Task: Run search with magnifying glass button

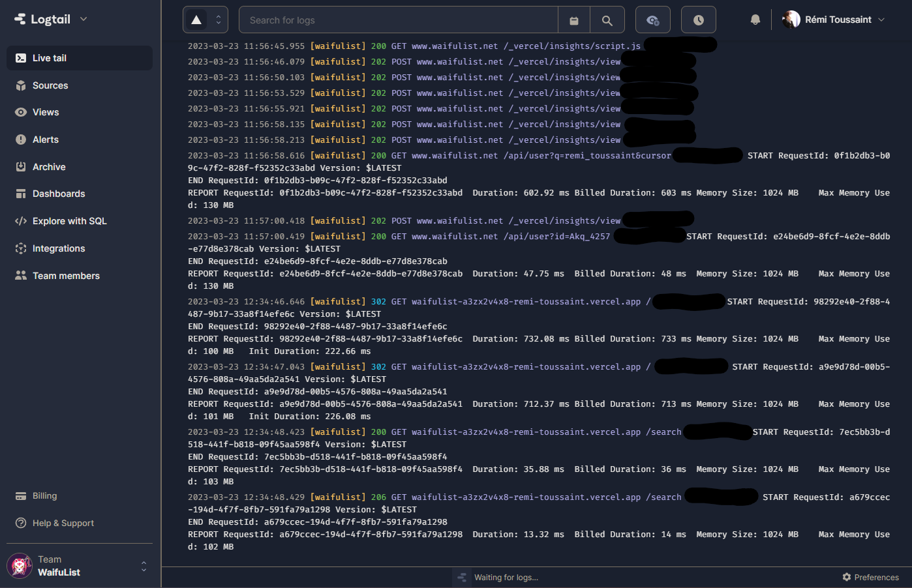Action: click(607, 20)
